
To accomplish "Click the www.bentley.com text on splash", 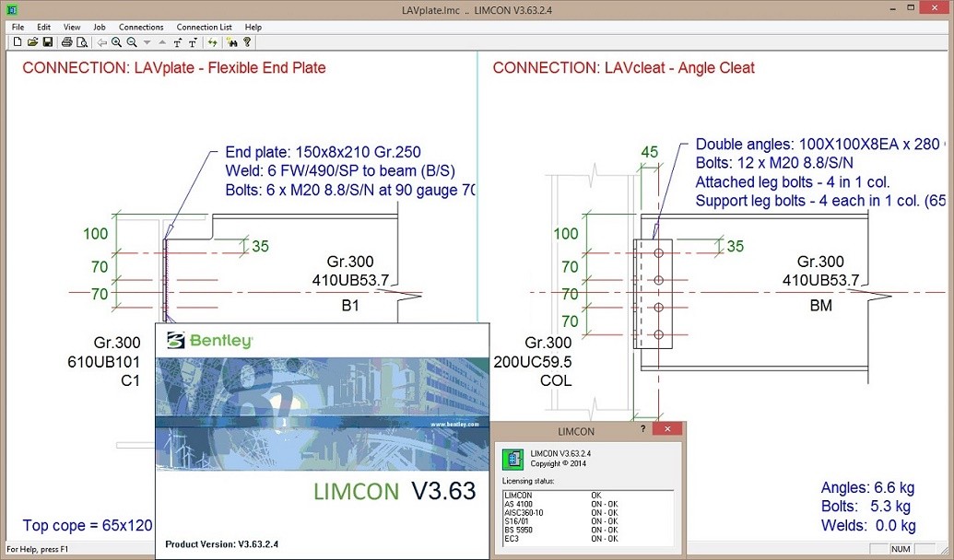I will click(454, 425).
